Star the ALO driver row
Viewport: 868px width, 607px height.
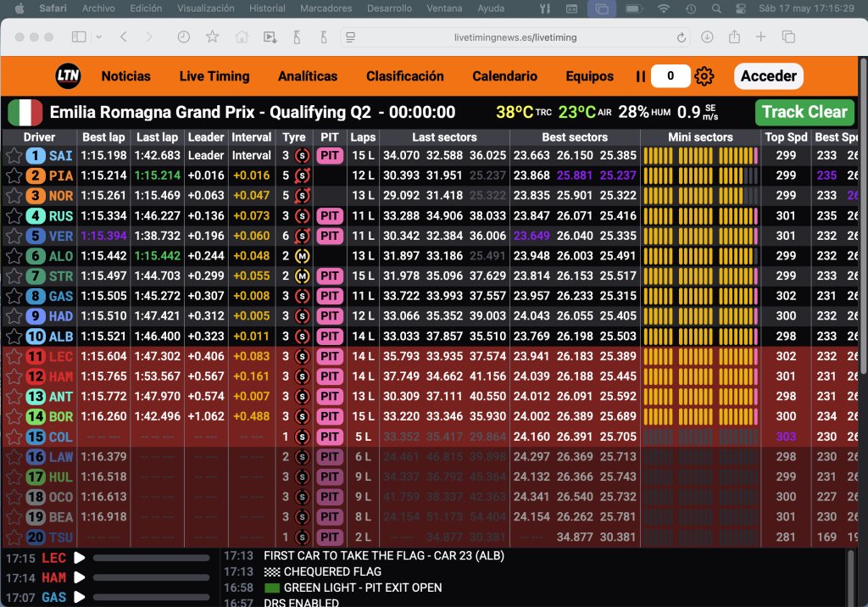(x=14, y=256)
